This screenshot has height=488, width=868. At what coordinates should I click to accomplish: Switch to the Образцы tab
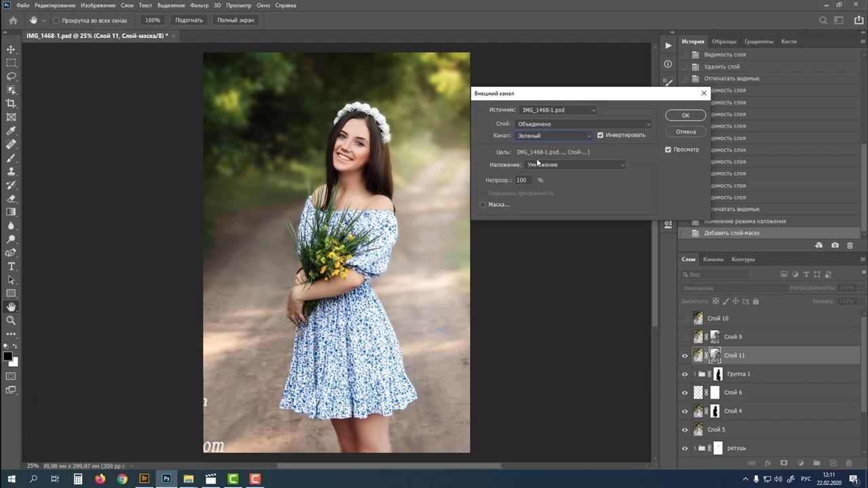tap(724, 41)
